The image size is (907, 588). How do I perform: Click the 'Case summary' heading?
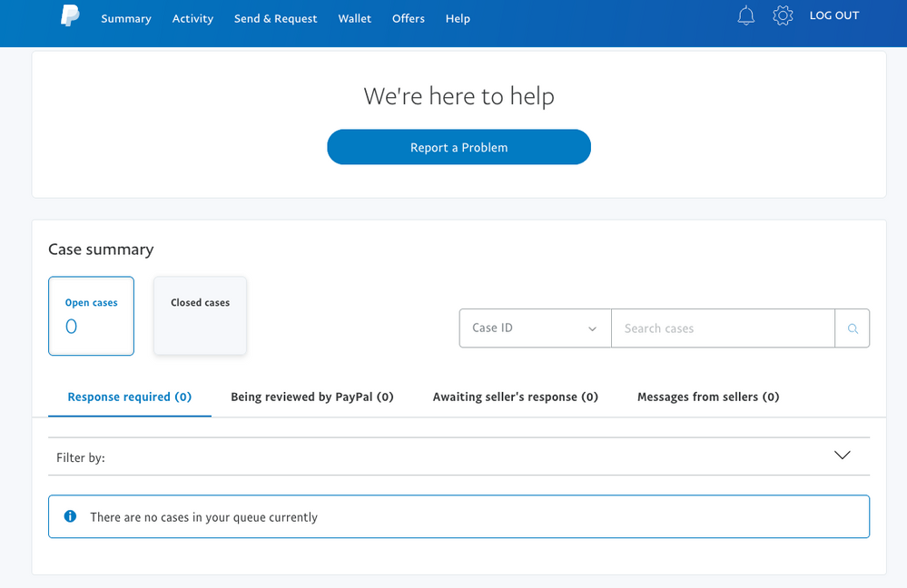[x=101, y=250]
